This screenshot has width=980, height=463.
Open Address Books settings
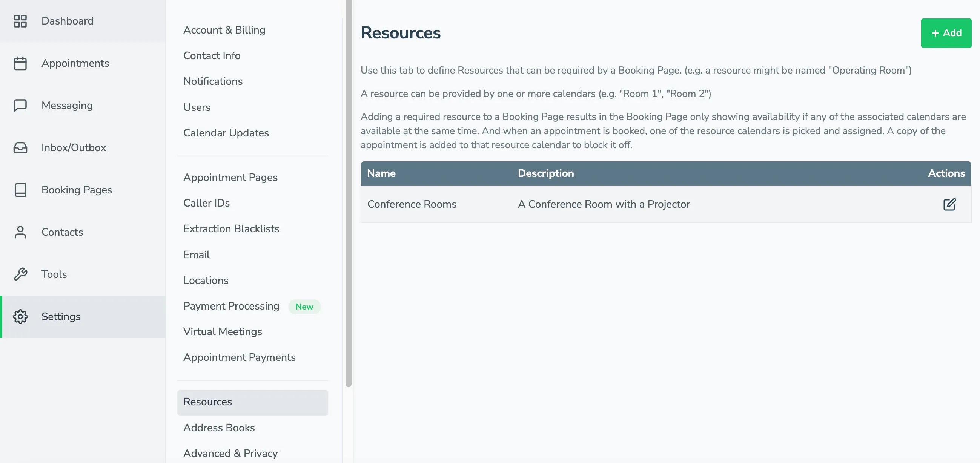coord(219,428)
